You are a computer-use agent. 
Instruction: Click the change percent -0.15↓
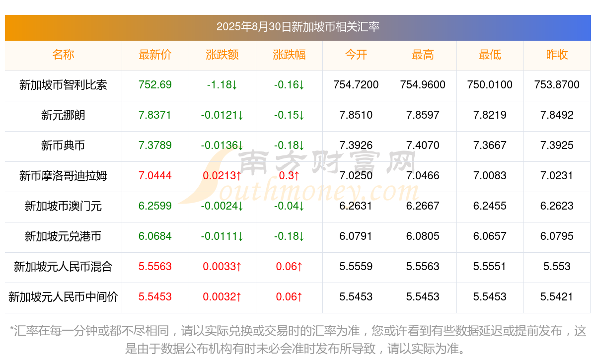click(289, 115)
